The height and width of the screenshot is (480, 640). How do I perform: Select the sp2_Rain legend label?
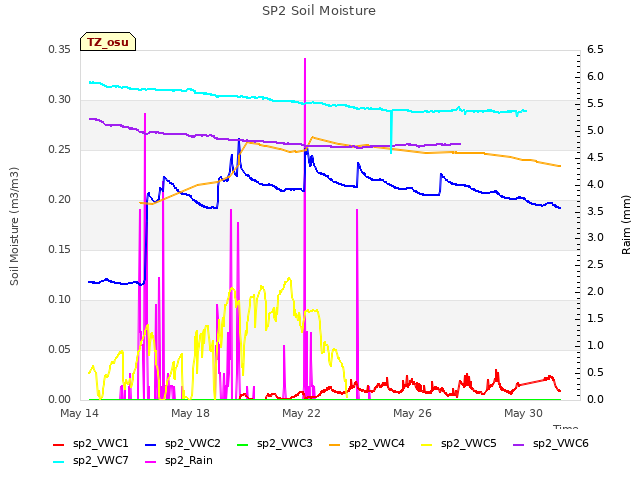pos(189,461)
